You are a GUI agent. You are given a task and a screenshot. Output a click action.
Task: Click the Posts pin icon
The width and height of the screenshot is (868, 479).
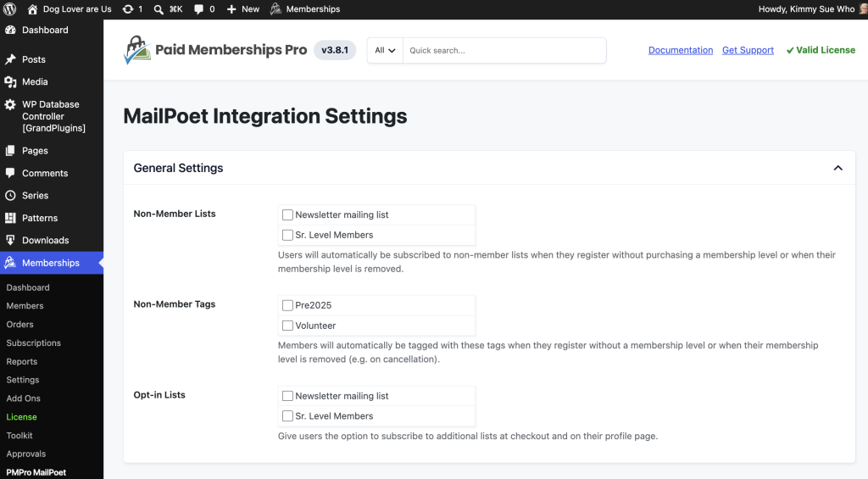click(10, 59)
